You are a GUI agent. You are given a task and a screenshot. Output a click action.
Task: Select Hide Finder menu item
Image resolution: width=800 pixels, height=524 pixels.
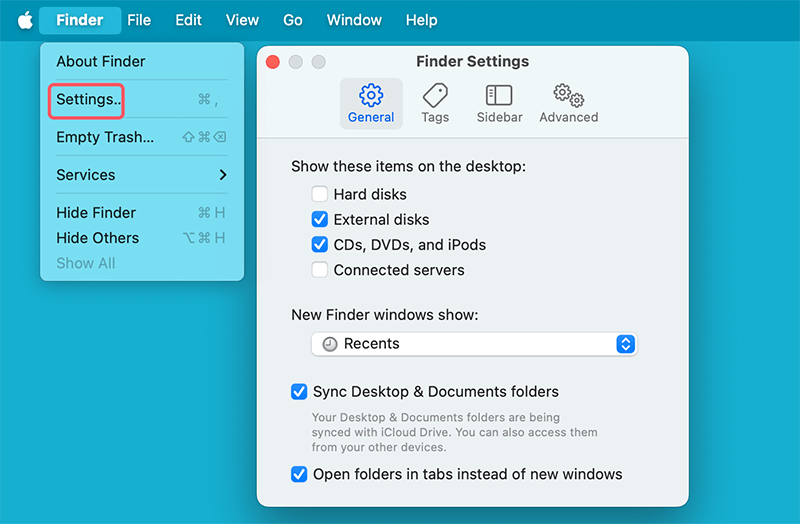[142, 212]
